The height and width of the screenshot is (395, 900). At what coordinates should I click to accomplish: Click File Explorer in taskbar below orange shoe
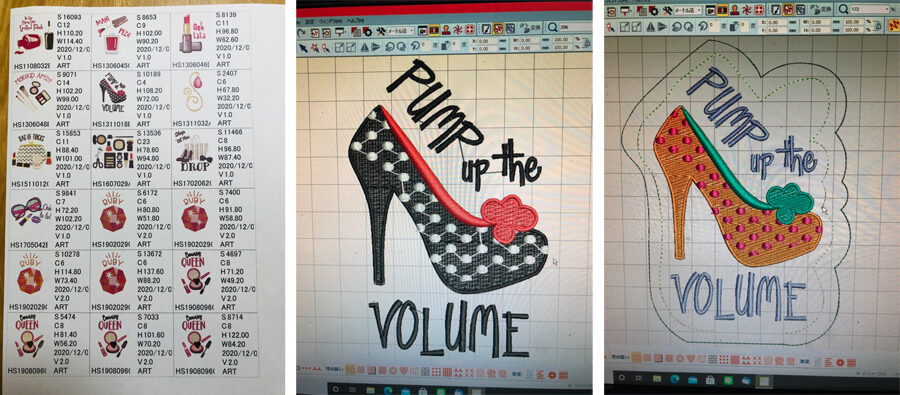(x=657, y=378)
